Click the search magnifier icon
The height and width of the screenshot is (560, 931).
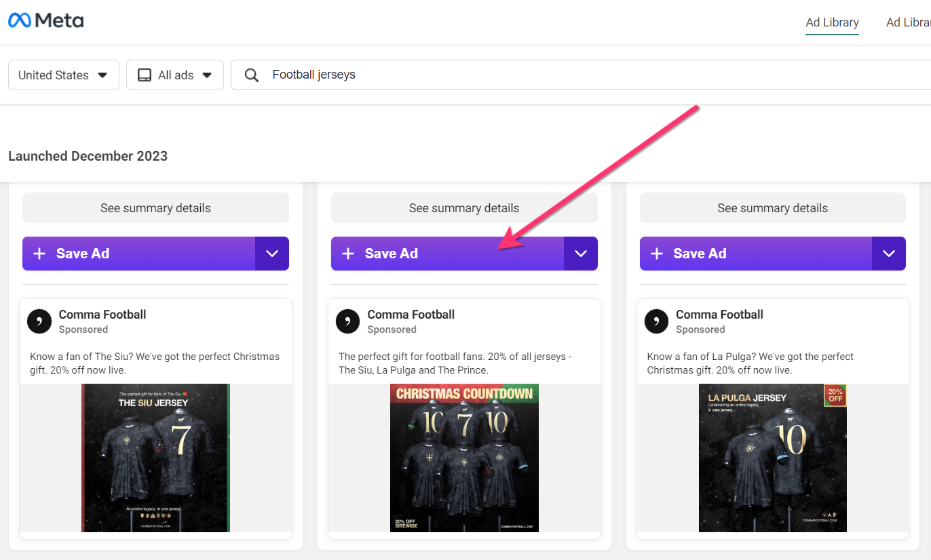pos(252,75)
